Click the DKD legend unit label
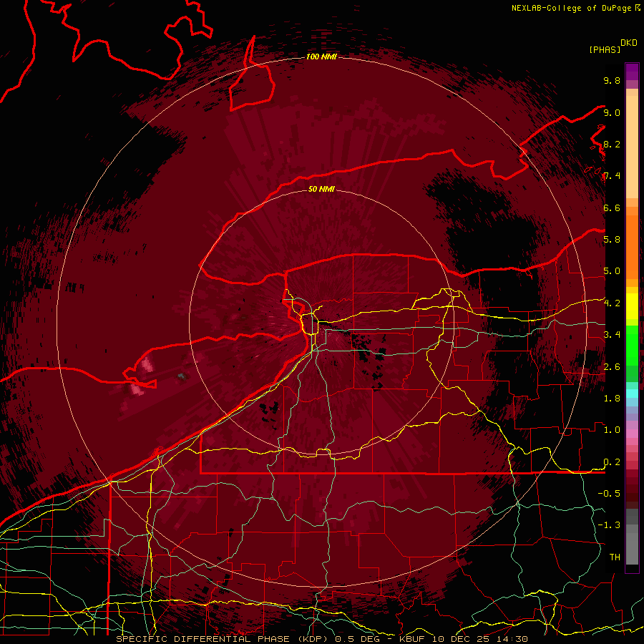Viewport: 644px width, 644px height. (629, 43)
